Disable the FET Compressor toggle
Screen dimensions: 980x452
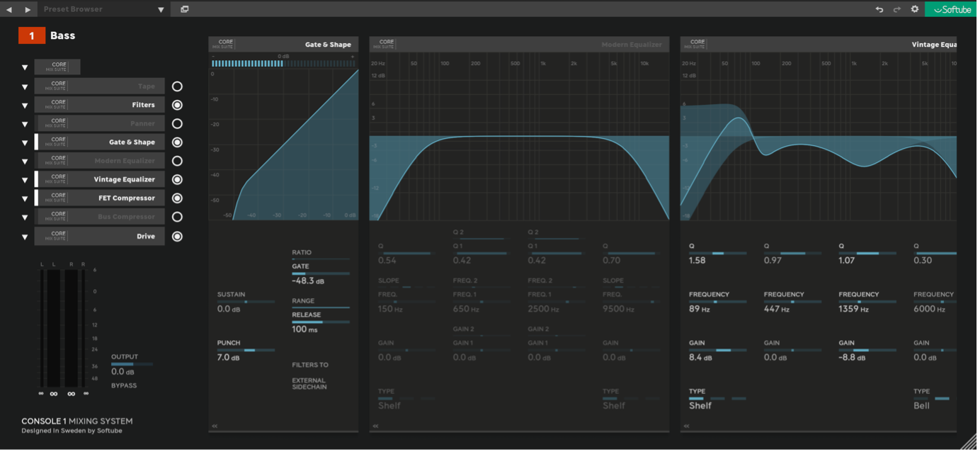(177, 198)
